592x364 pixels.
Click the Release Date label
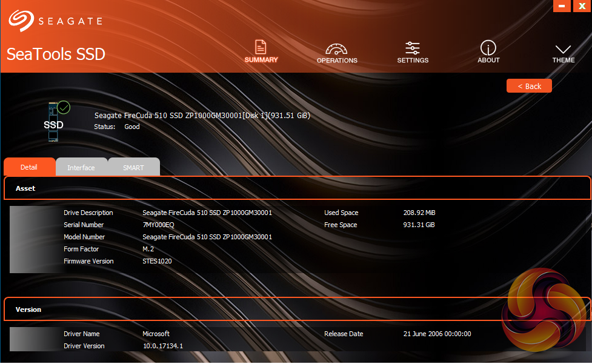point(344,334)
